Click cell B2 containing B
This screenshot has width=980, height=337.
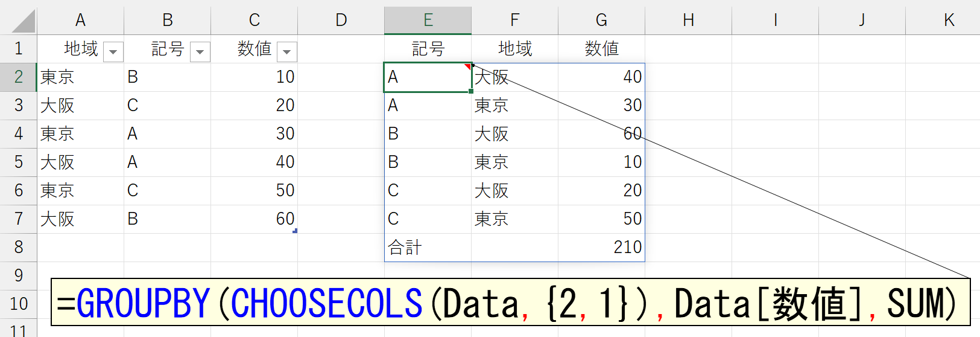[168, 77]
